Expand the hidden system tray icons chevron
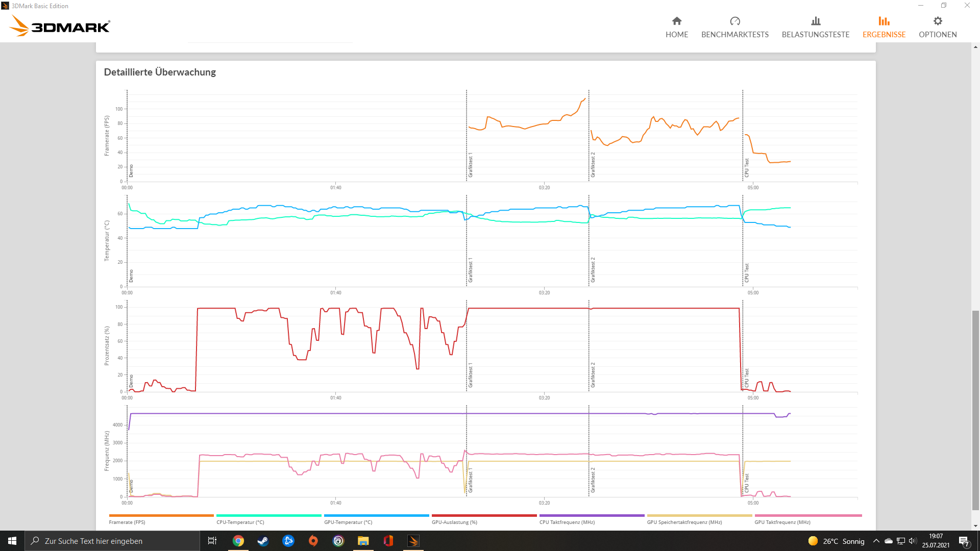Viewport: 980px width, 551px height. click(876, 541)
